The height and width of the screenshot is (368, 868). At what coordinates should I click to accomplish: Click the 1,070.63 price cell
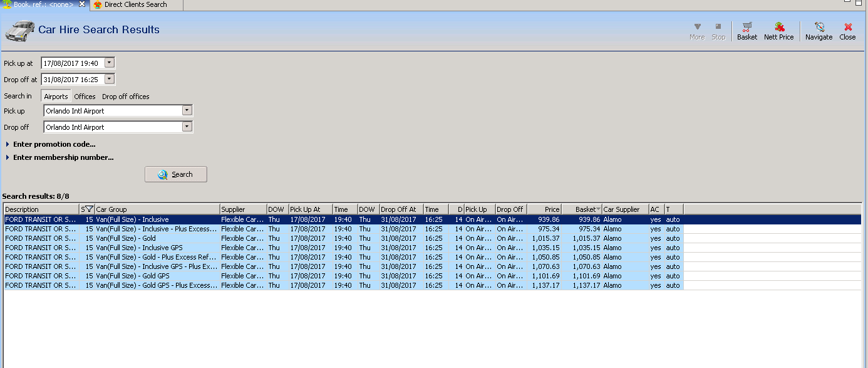click(544, 266)
